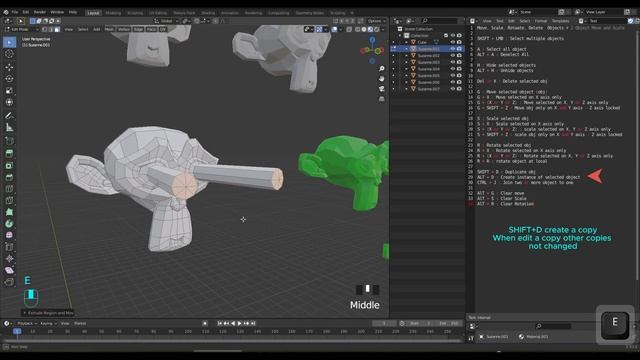Image resolution: width=640 pixels, height=360 pixels.
Task: Disable render for Suzanne.004 camera icon
Action: 459,69
